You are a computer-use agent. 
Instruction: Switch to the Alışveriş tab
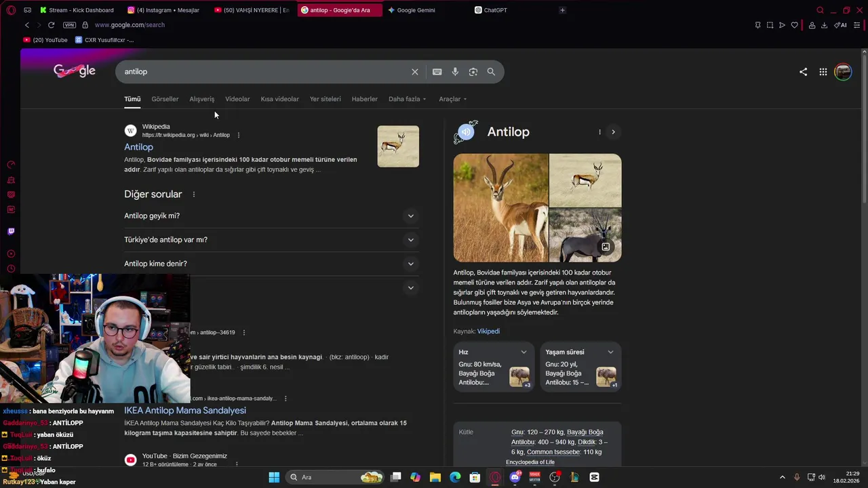coord(201,99)
